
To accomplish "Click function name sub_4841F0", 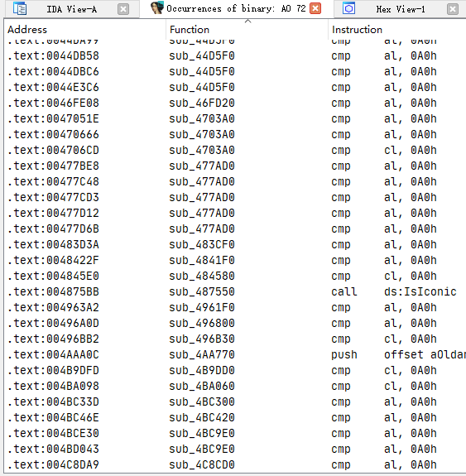I will [202, 261].
